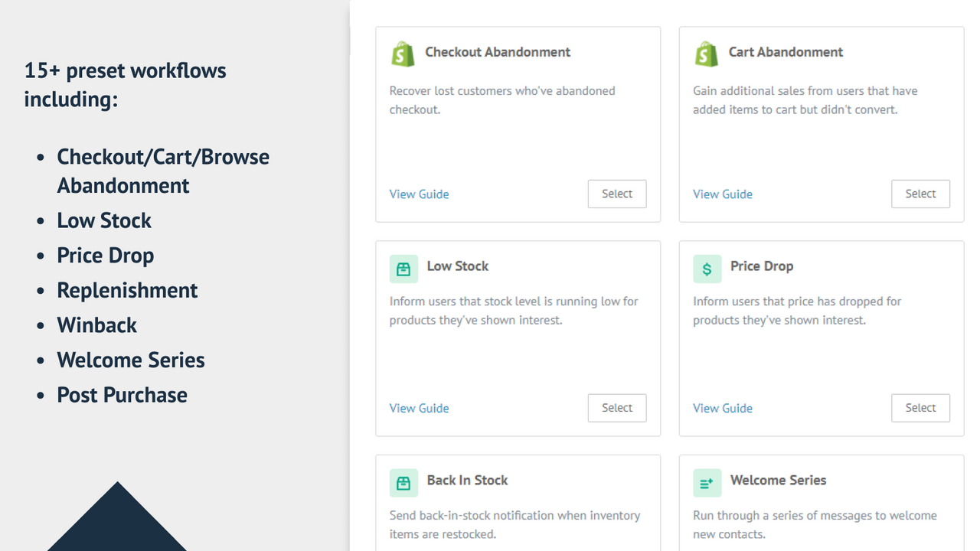Select the Low Stock workflow
Viewport: 980px width, 551px height.
point(617,408)
